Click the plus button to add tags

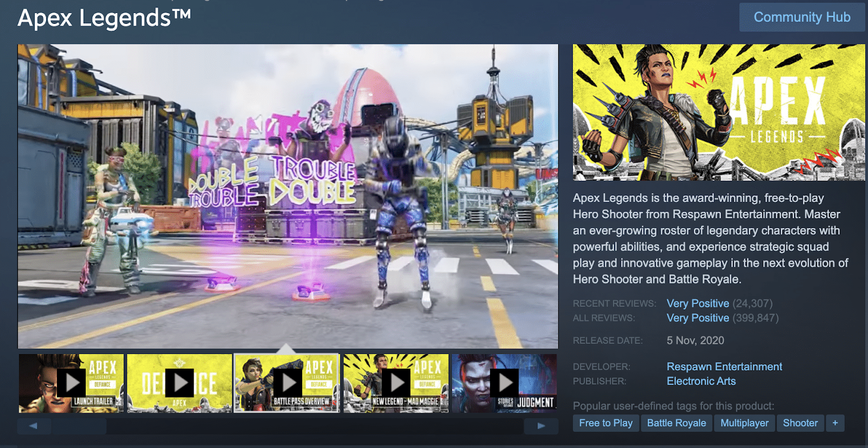pos(835,423)
